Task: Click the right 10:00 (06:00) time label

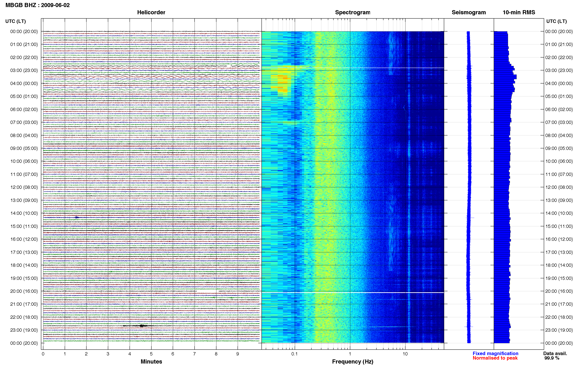Action: click(x=559, y=161)
